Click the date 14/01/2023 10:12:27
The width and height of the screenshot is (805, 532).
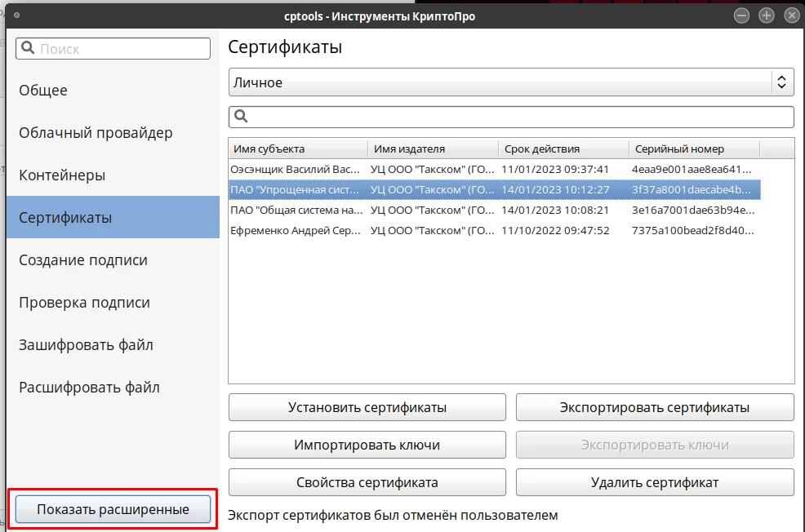pyautogui.click(x=555, y=190)
